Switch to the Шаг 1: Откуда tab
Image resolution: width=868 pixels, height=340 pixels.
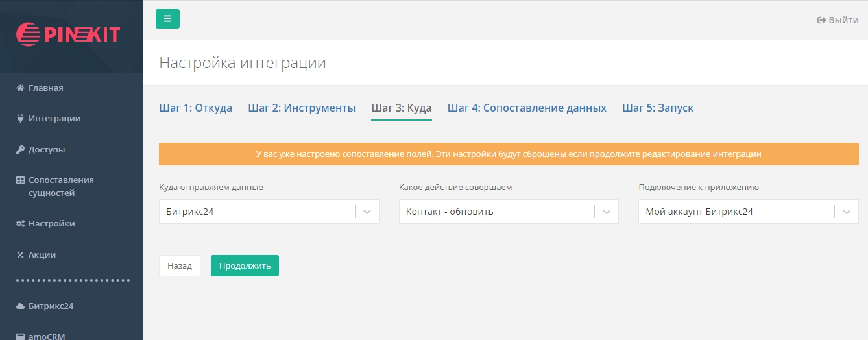(195, 108)
